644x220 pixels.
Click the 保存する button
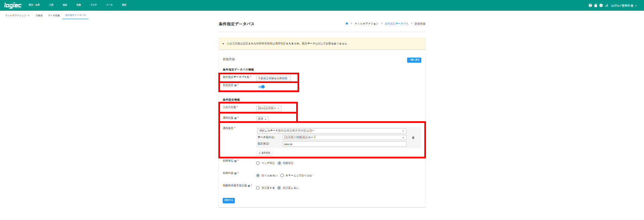[x=228, y=200]
